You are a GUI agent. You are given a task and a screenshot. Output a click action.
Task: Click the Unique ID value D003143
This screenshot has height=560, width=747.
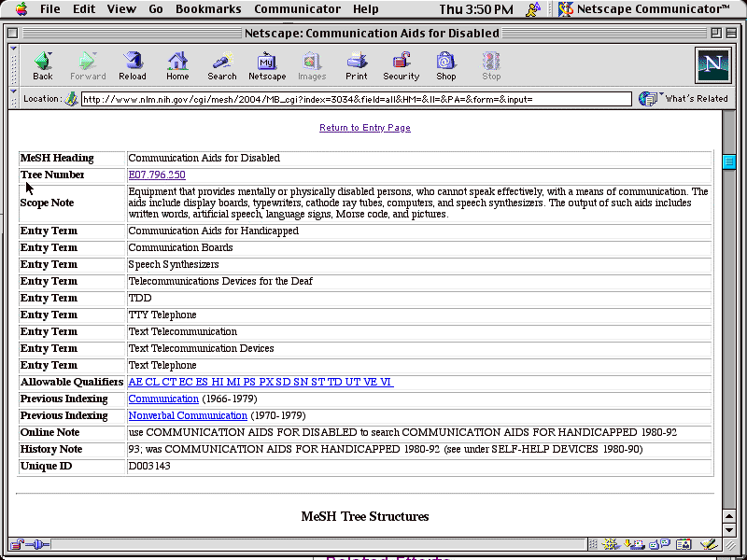[149, 466]
